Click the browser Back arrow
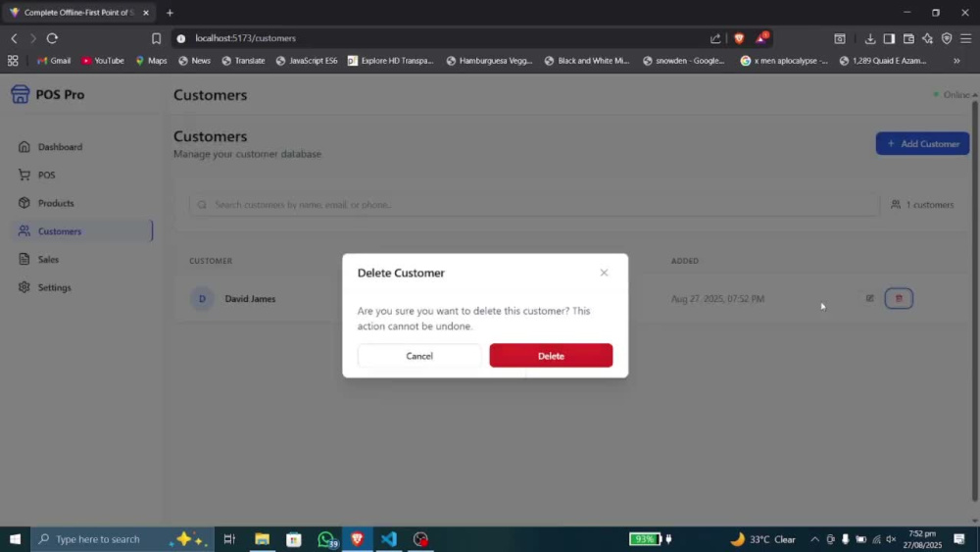 [x=14, y=38]
